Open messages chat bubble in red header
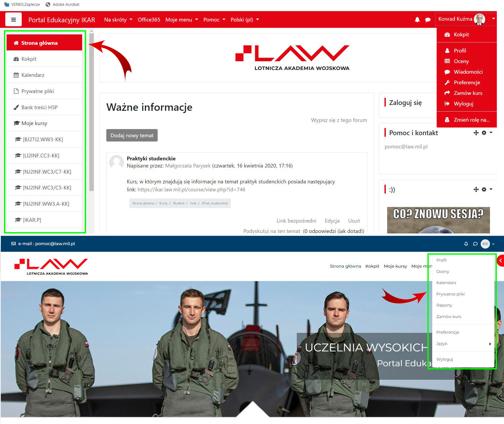 [x=428, y=20]
